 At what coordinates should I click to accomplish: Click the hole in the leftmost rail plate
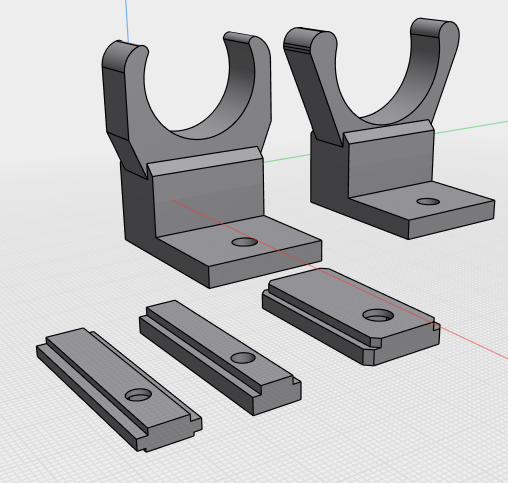138,395
